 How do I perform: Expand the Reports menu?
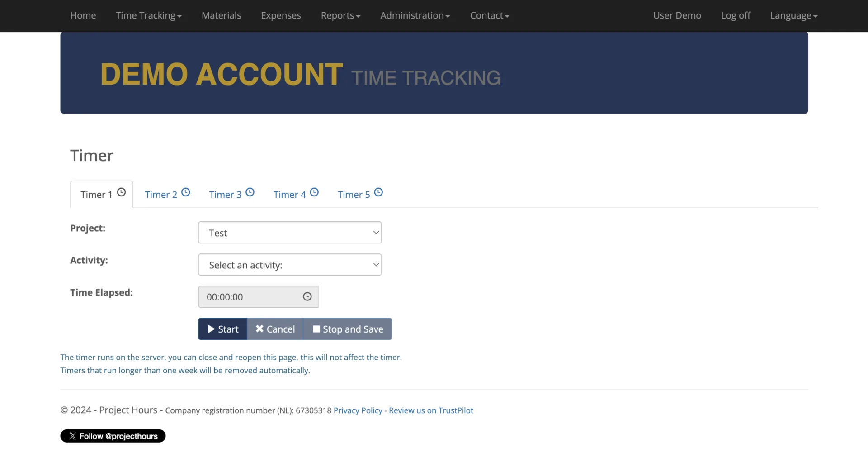pos(340,15)
